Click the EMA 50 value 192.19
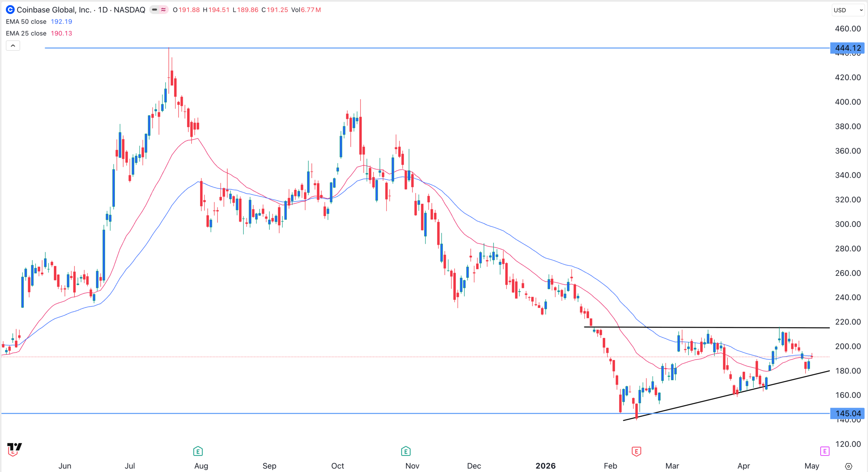868x472 pixels. click(x=61, y=22)
